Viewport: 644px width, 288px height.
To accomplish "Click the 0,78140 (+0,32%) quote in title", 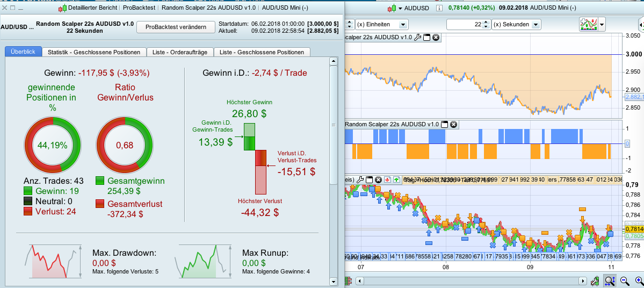I will 471,8.
